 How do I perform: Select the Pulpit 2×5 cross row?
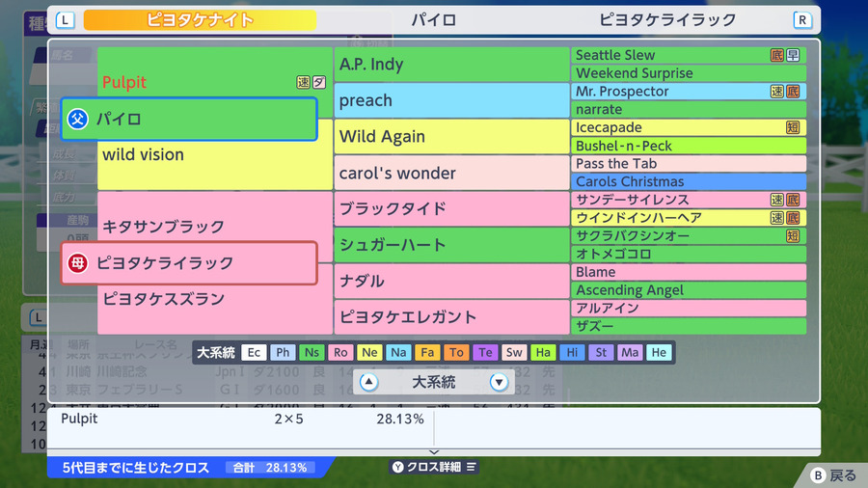coord(241,419)
